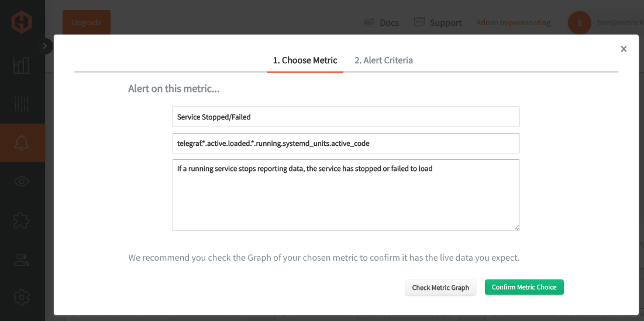The height and width of the screenshot is (321, 644).
Task: Open the metrics sliders icon in sidebar
Action: coord(22,104)
